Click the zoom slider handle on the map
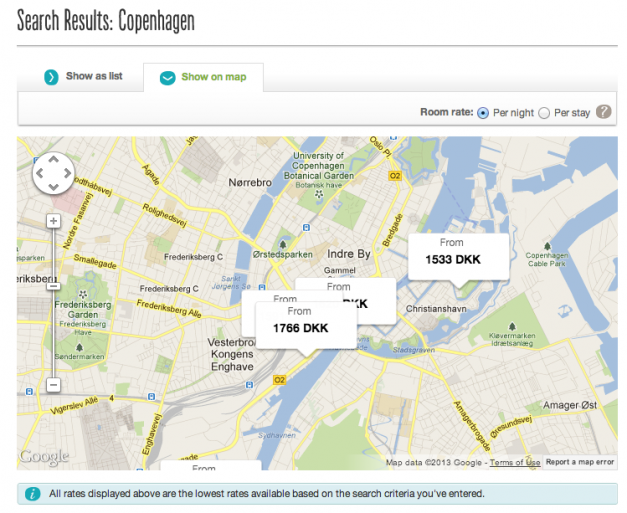The image size is (627, 513). (54, 286)
